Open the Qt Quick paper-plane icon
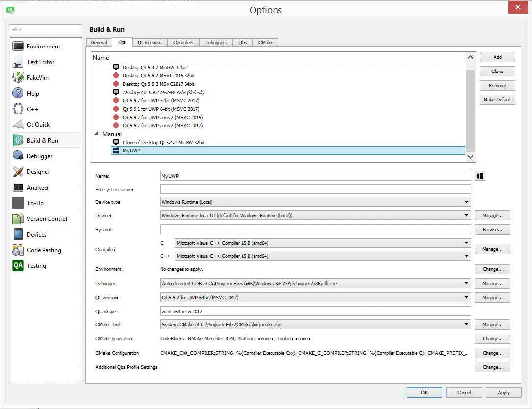This screenshot has height=409, width=532. (x=18, y=125)
